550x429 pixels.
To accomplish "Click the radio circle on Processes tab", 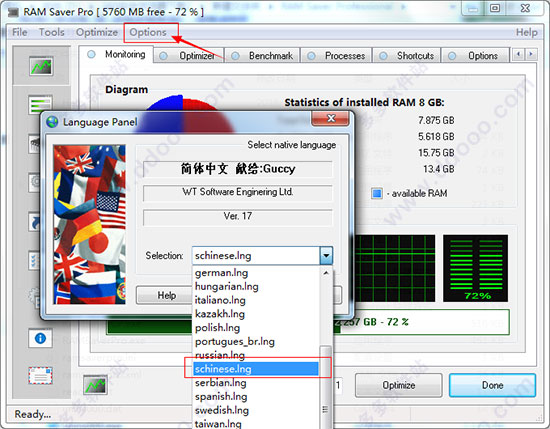I will pyautogui.click(x=311, y=56).
